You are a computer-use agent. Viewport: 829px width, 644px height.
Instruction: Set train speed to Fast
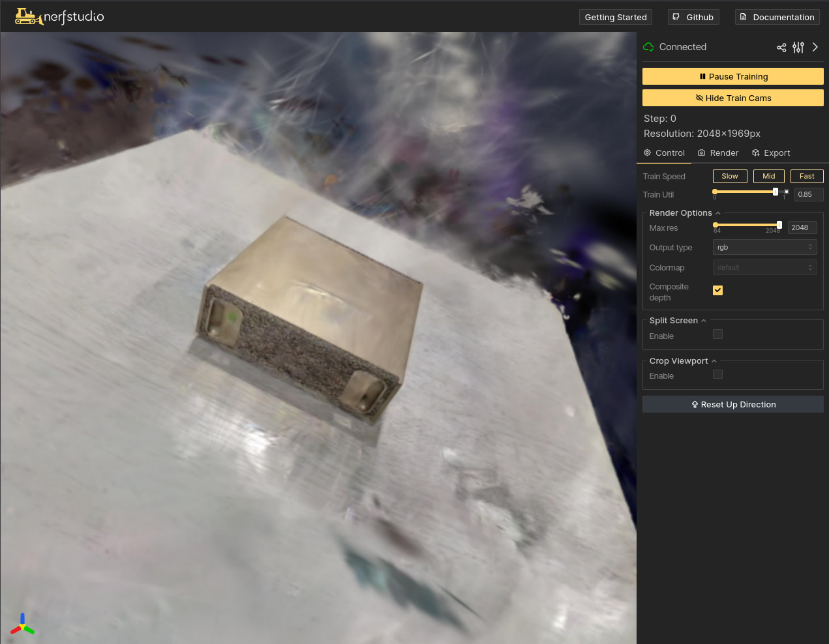pyautogui.click(x=807, y=176)
